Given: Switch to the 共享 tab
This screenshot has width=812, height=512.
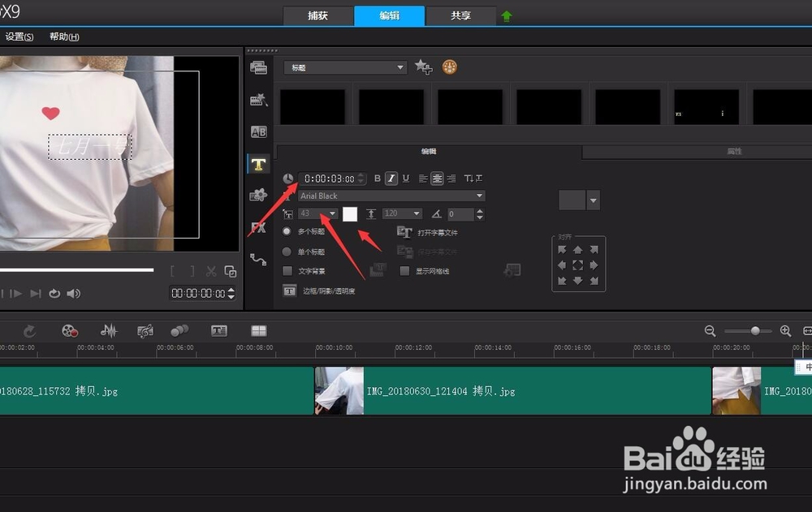Looking at the screenshot, I should [460, 15].
